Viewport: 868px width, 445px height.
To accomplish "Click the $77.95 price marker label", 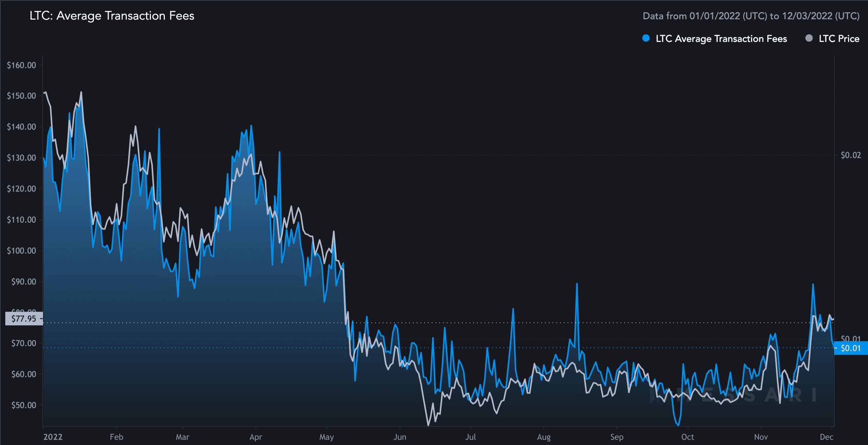I will pos(24,318).
